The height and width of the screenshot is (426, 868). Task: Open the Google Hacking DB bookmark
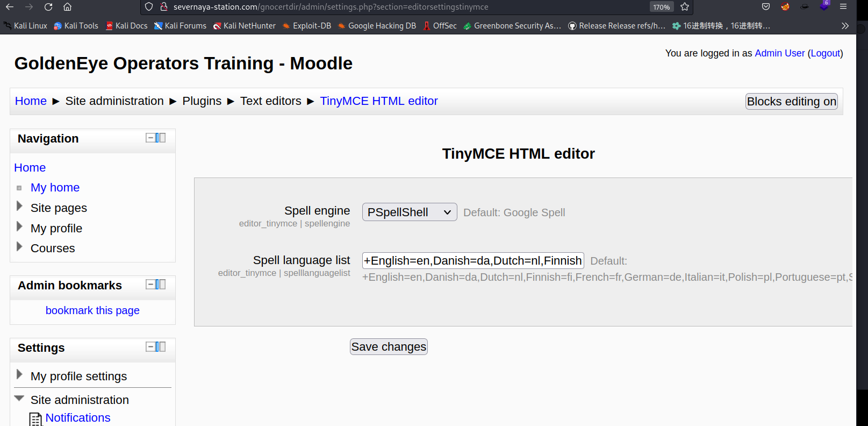[377, 26]
